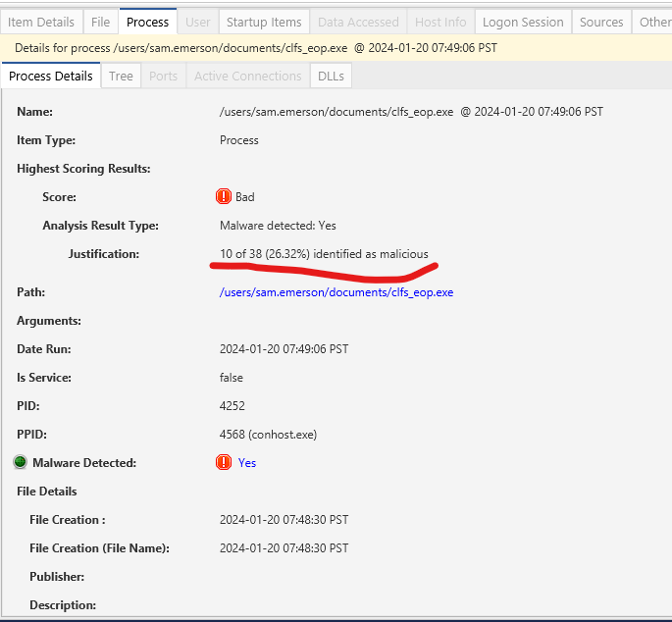Switch to the Item Details tab
The image size is (672, 622).
pyautogui.click(x=42, y=22)
